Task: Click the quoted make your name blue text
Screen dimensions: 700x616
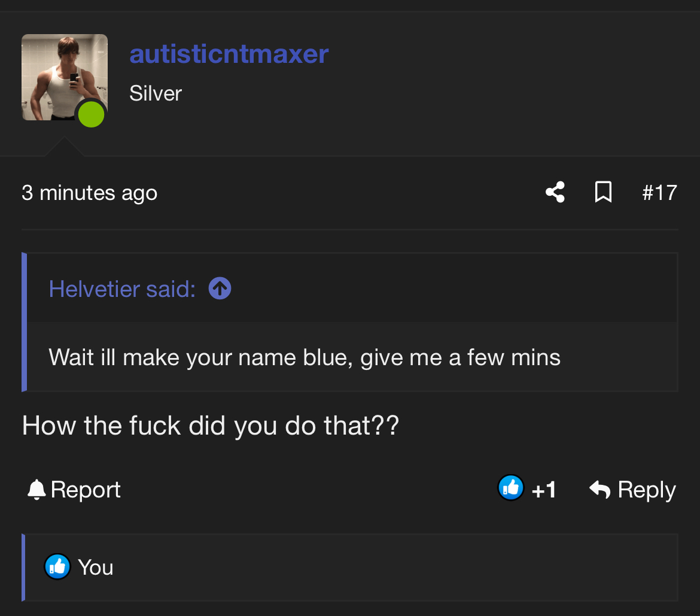Action: click(305, 357)
